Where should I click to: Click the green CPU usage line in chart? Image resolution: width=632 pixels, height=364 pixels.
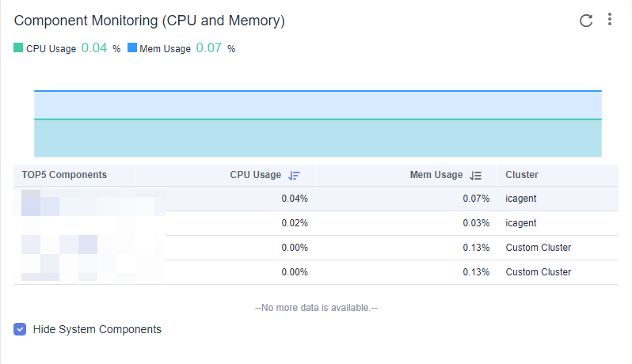[x=318, y=119]
